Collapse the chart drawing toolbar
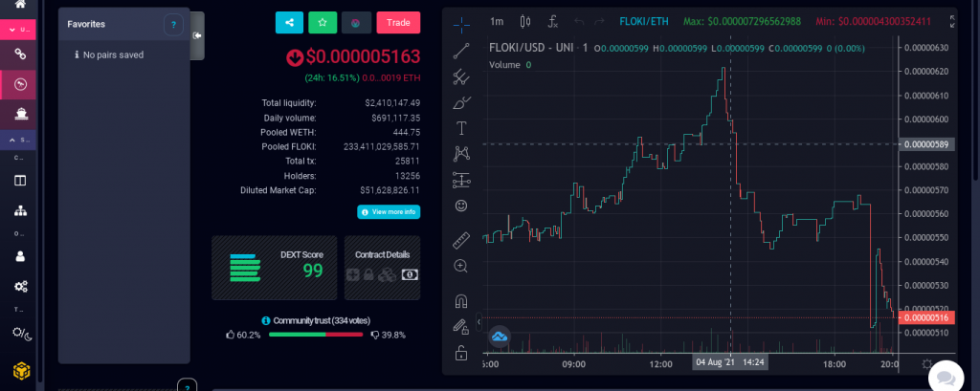The image size is (980, 391). (x=479, y=321)
